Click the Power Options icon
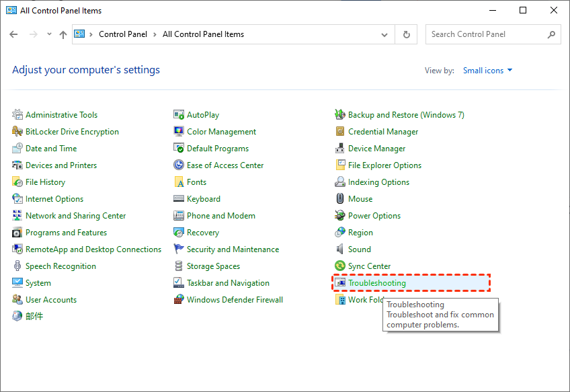 (x=340, y=216)
